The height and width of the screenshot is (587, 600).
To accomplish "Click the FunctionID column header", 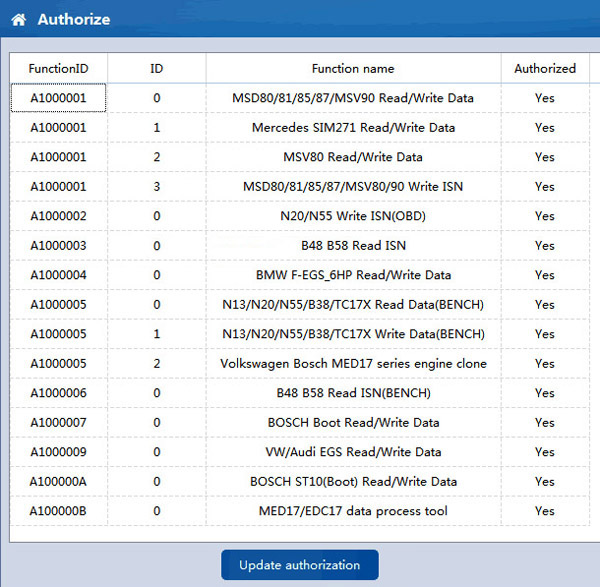I will click(59, 68).
